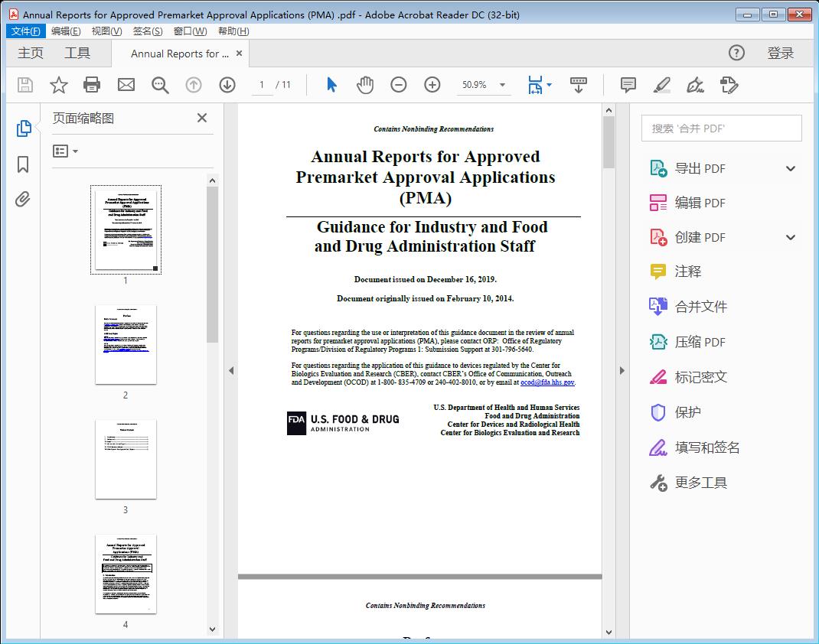Expand the 导出 PDF chevron
The image size is (819, 644).
click(790, 168)
